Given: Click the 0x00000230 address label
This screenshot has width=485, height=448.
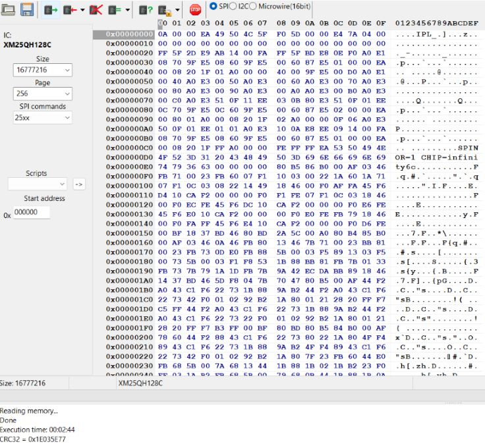Looking at the screenshot, I should (x=129, y=366).
